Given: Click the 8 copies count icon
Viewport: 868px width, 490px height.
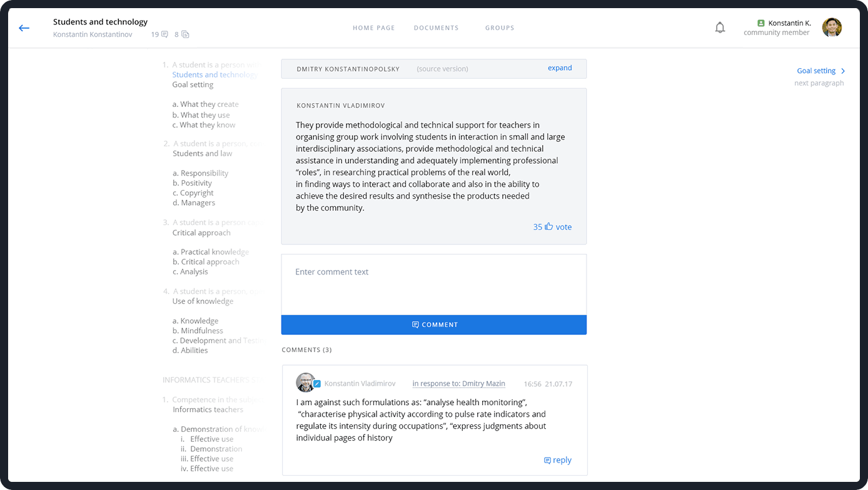Looking at the screenshot, I should point(185,34).
